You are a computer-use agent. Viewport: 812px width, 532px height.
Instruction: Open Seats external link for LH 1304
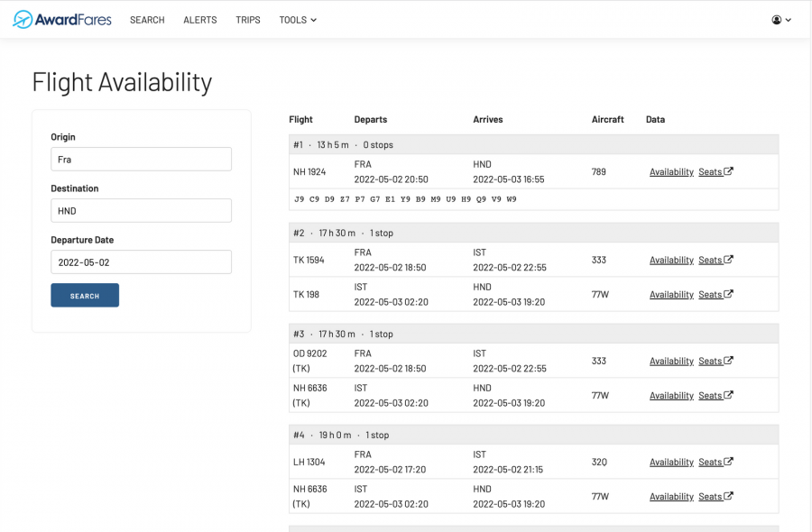coord(715,463)
